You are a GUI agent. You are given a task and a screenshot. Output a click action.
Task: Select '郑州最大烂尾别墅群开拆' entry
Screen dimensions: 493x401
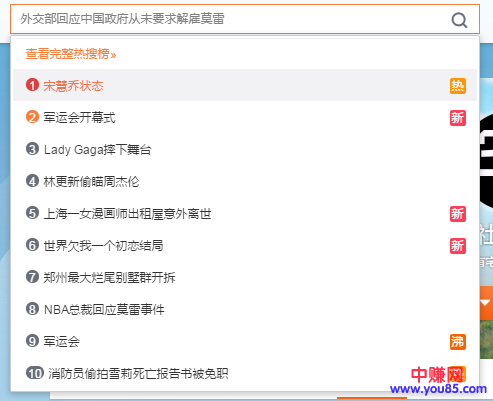click(x=245, y=277)
